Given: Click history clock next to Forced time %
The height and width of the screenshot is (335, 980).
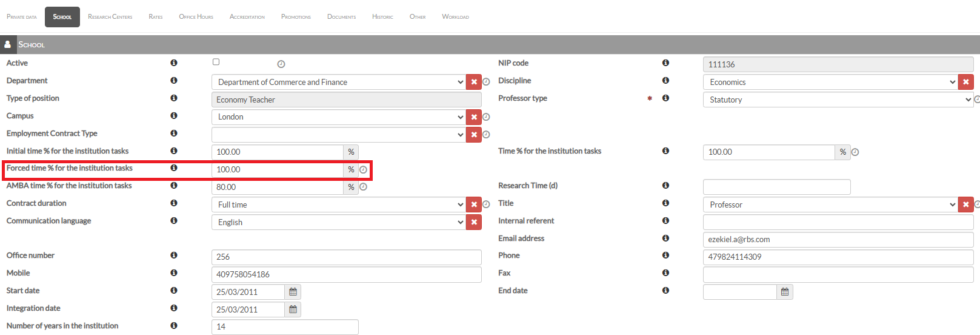Looking at the screenshot, I should click(x=363, y=170).
